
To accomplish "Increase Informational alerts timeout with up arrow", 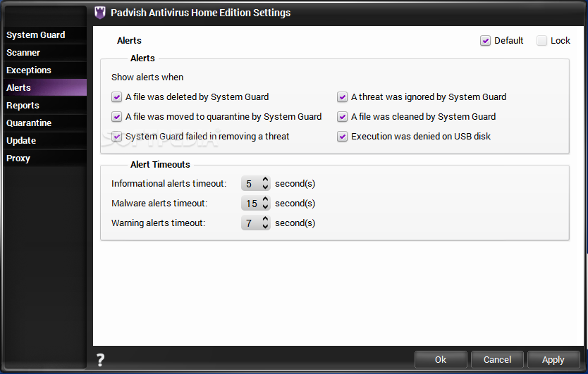I will [x=265, y=180].
